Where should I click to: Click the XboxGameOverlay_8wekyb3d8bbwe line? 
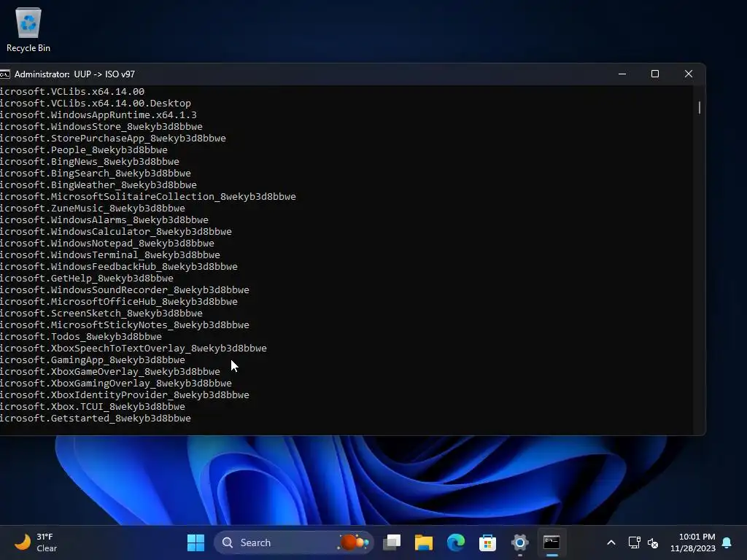point(110,371)
